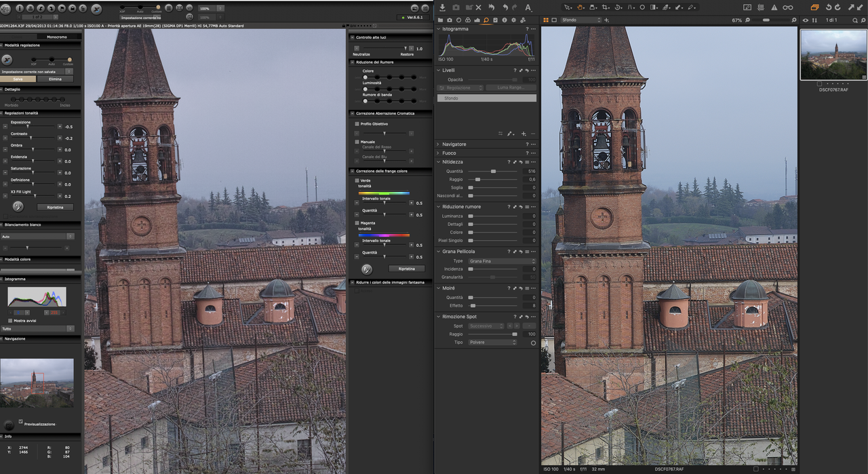Click the text annotation A icon
Viewport: 868px width, 474px height.
(x=528, y=7)
